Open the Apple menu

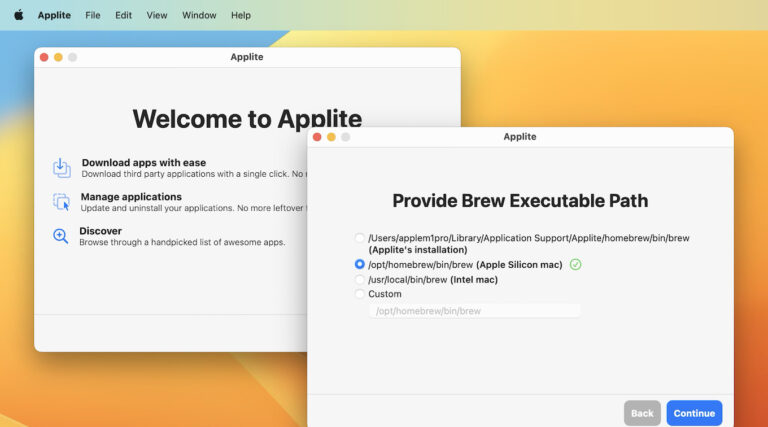pos(19,15)
